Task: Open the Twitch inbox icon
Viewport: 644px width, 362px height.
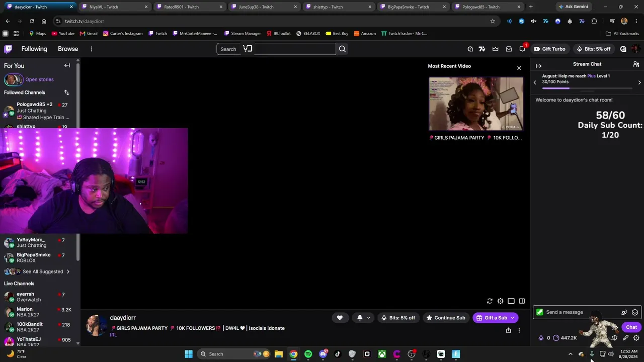Action: pyautogui.click(x=509, y=49)
